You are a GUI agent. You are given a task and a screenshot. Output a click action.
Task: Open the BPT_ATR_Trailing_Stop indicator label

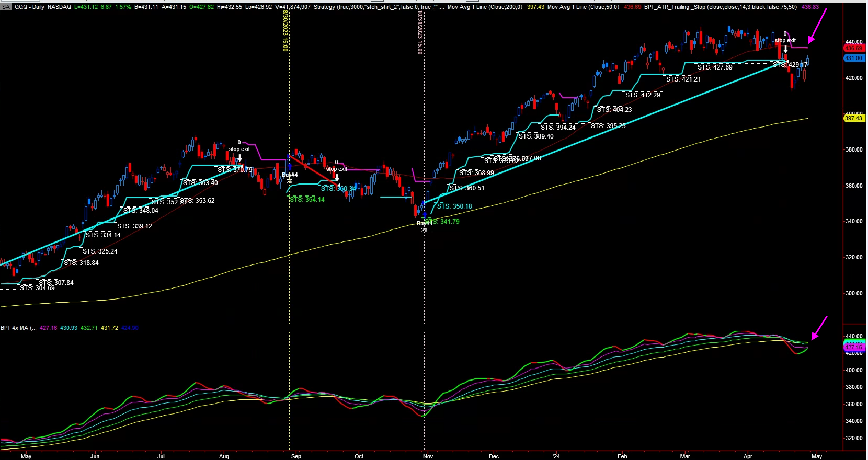coord(721,7)
